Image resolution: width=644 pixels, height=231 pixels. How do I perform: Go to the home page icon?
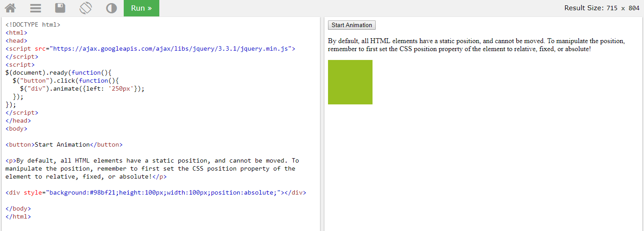coord(10,8)
